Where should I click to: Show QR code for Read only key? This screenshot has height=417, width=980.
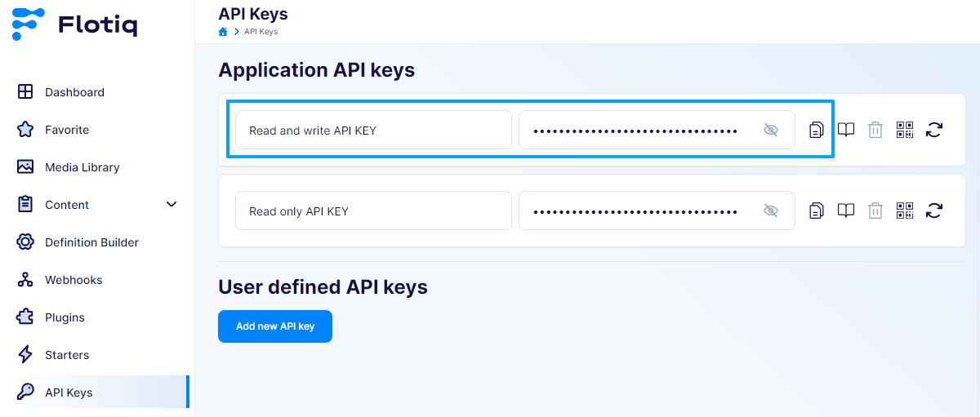(904, 211)
